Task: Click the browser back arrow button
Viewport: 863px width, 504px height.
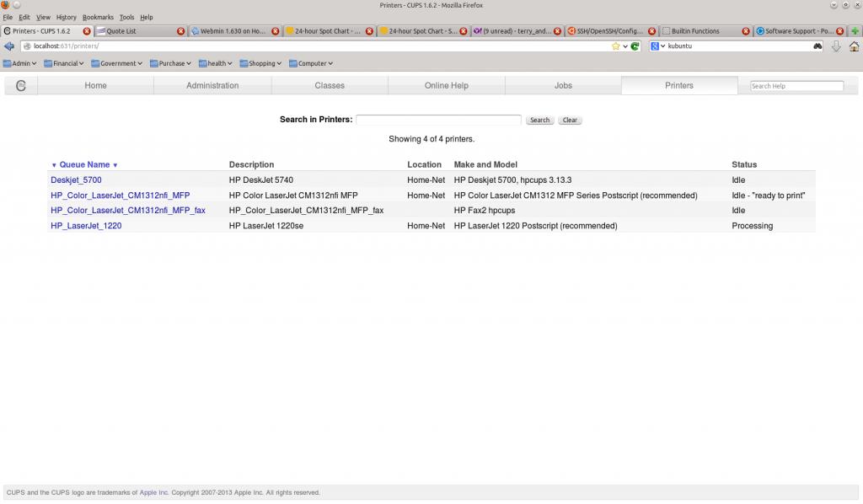Action: (x=8, y=46)
